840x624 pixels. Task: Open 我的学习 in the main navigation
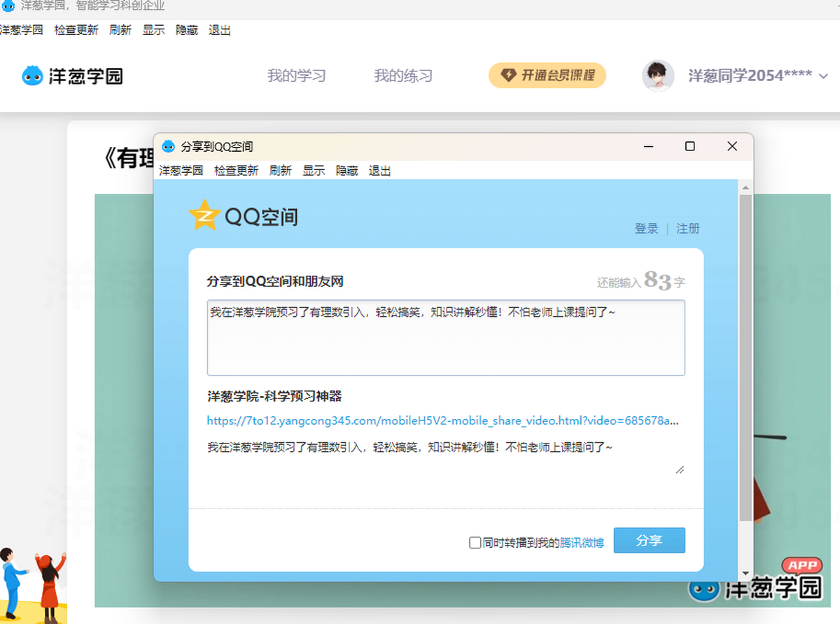tap(297, 76)
